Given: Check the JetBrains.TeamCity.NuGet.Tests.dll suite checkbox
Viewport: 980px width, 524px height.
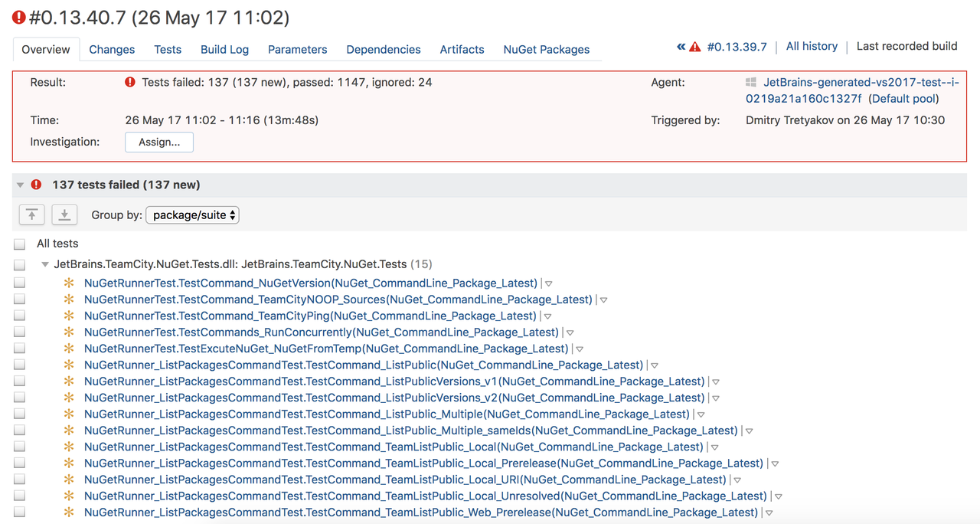Looking at the screenshot, I should pyautogui.click(x=19, y=264).
